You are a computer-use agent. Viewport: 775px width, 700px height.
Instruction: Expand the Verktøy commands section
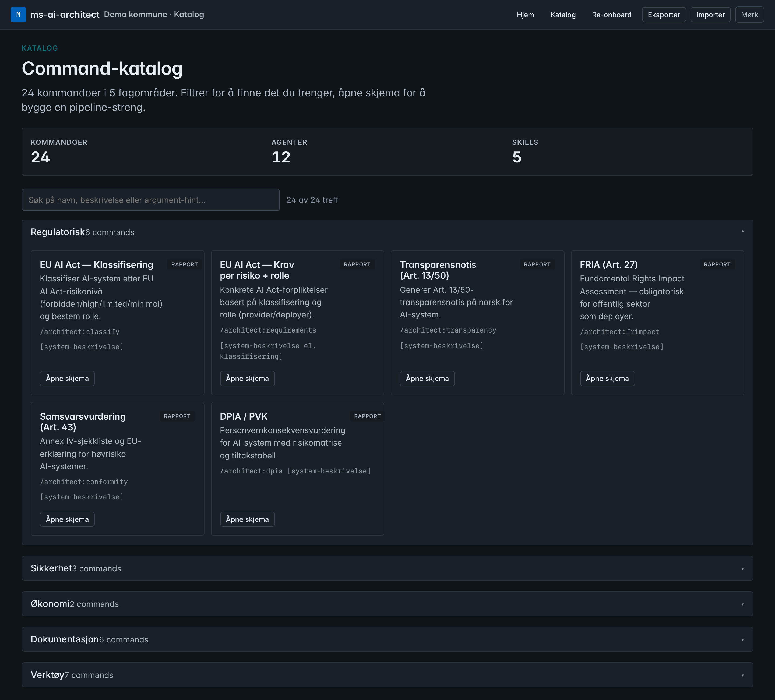(x=387, y=675)
